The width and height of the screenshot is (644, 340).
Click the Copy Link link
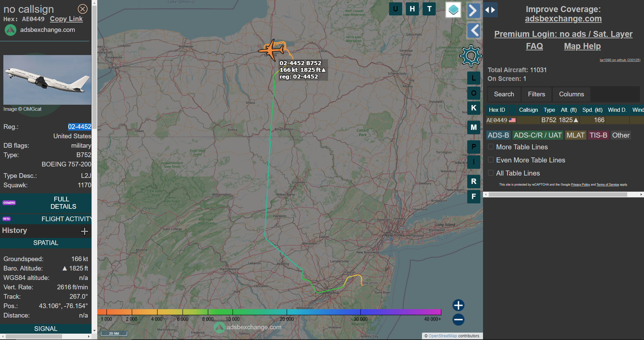point(66,19)
